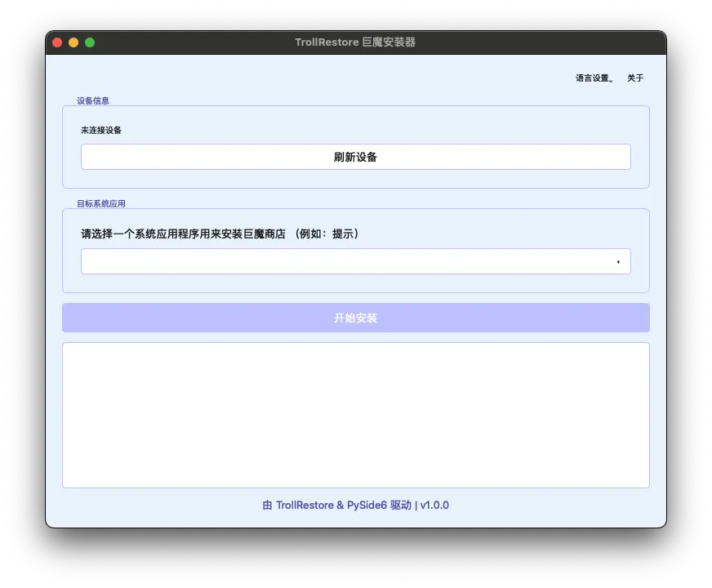Click inside the system app selection field
Screen dimensions: 712x588
[x=343, y=261]
